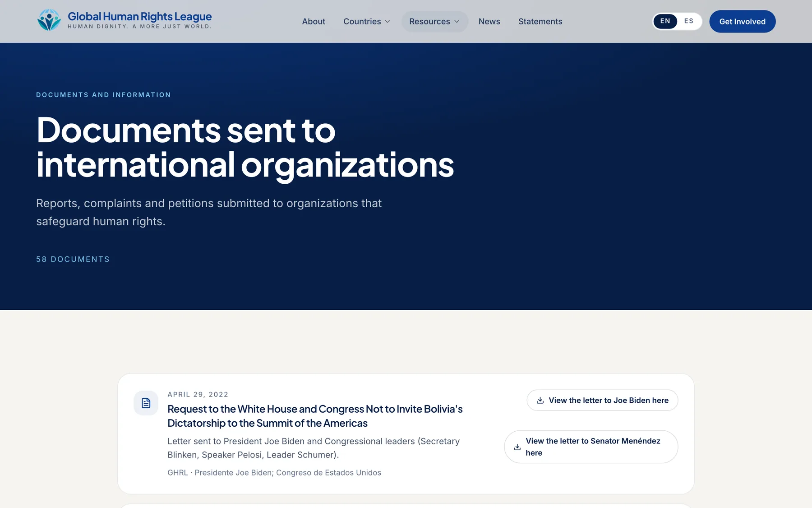
Task: View the letter to Senator Menéndez
Action: pos(591,447)
